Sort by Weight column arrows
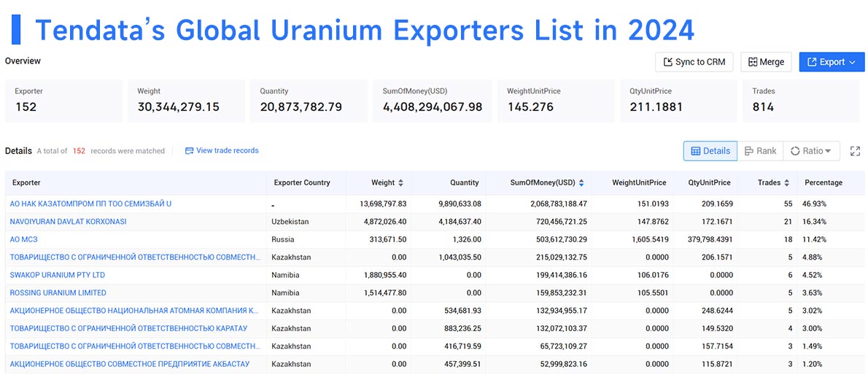Screen dimensions: 868x383 point(400,182)
